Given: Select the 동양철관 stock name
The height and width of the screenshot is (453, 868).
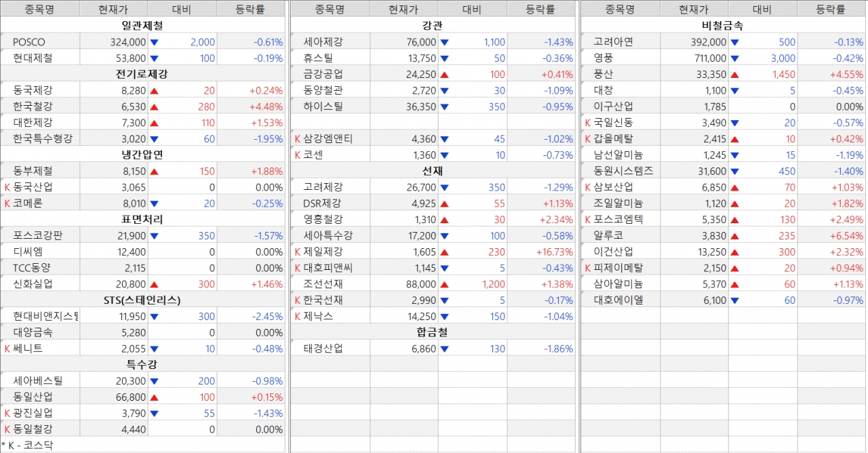Looking at the screenshot, I should click(323, 90).
